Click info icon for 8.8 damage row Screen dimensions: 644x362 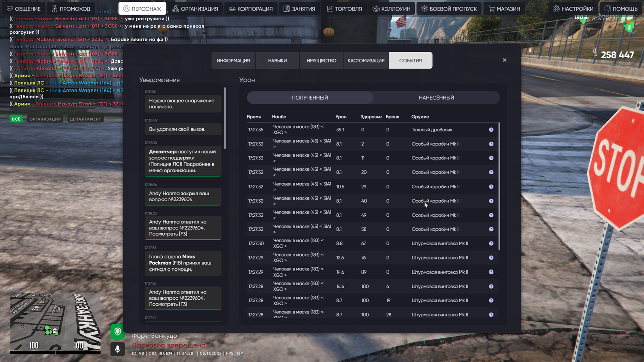pyautogui.click(x=491, y=243)
